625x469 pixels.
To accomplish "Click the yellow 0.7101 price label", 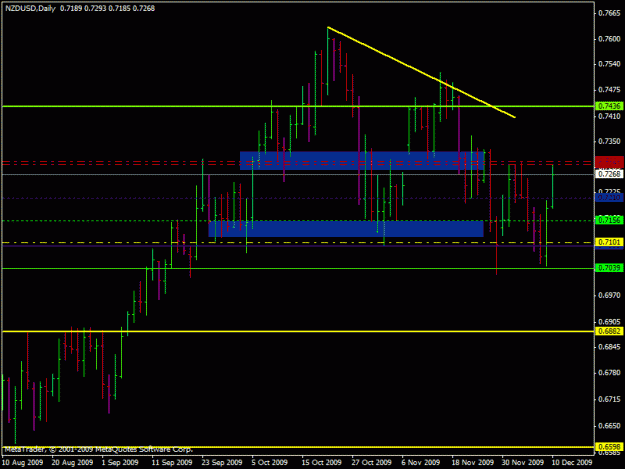I will pos(609,242).
